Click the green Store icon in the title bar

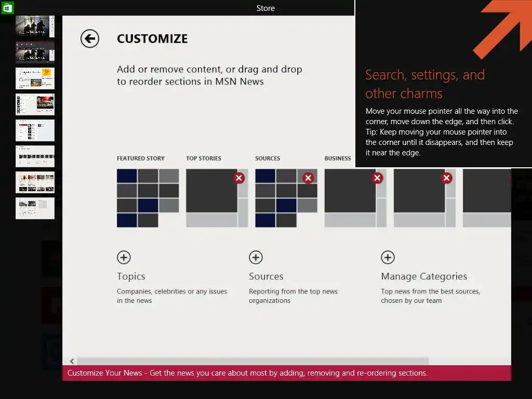pyautogui.click(x=7, y=7)
